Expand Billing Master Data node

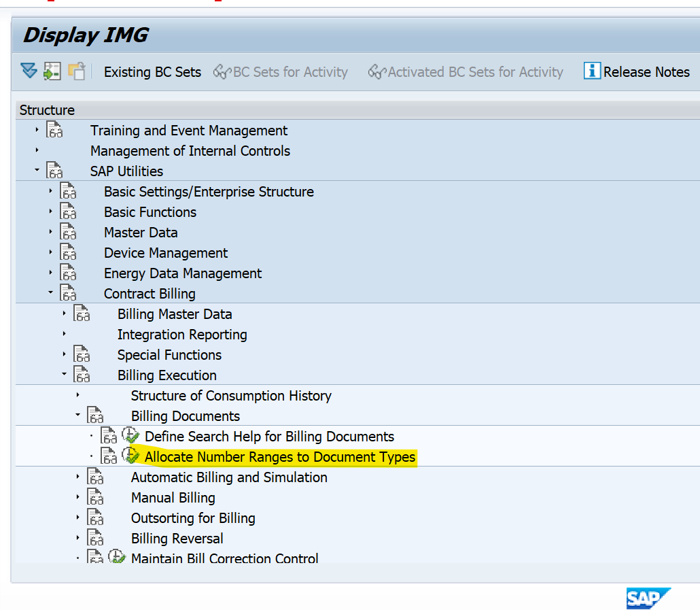(65, 314)
